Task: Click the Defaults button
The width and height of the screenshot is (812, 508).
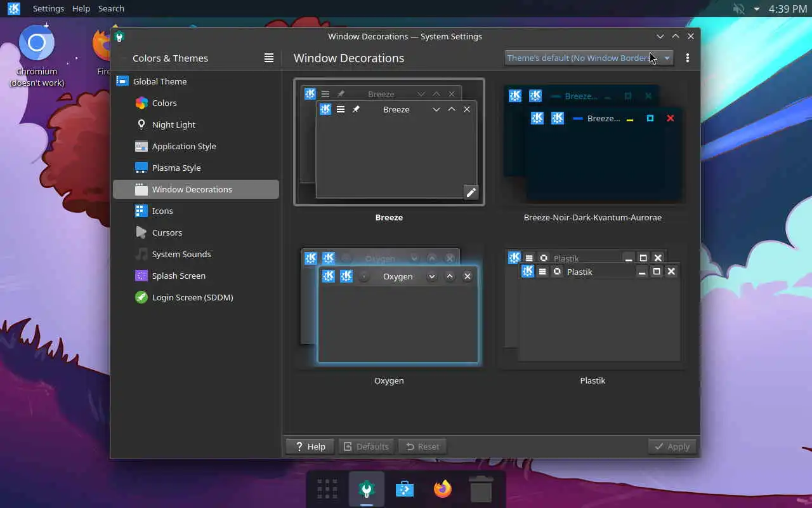Action: pos(366,446)
